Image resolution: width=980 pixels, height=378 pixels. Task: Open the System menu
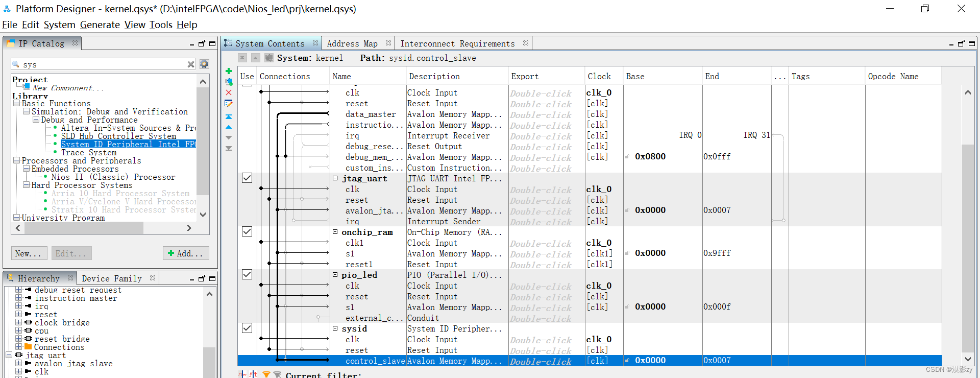59,25
